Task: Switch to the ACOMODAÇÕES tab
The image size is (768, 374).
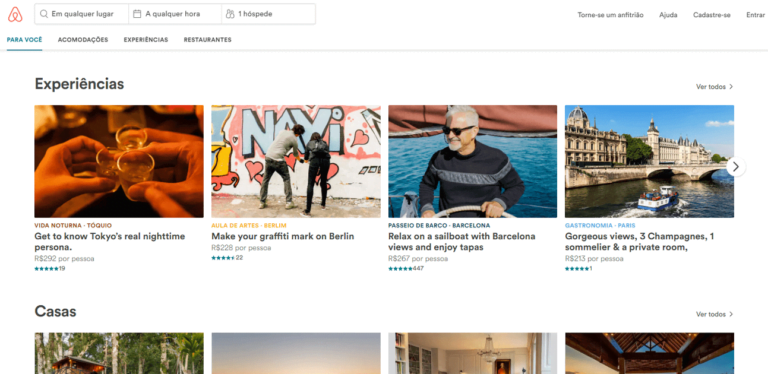Action: pos(83,40)
